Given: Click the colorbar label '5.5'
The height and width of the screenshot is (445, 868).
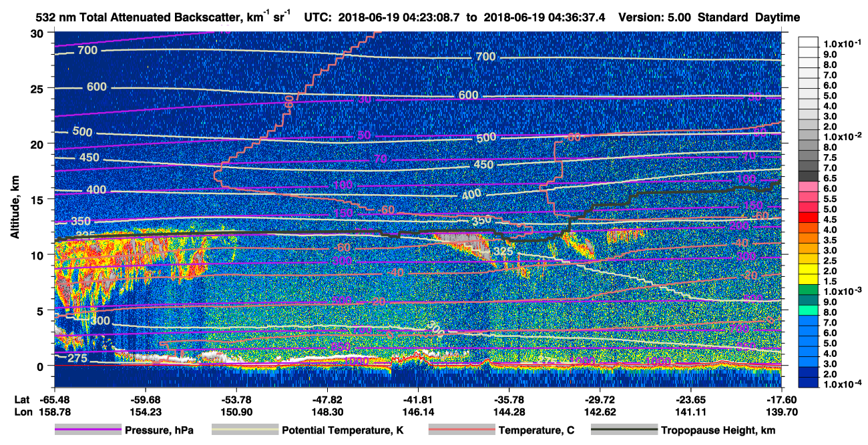Looking at the screenshot, I should (x=830, y=199).
